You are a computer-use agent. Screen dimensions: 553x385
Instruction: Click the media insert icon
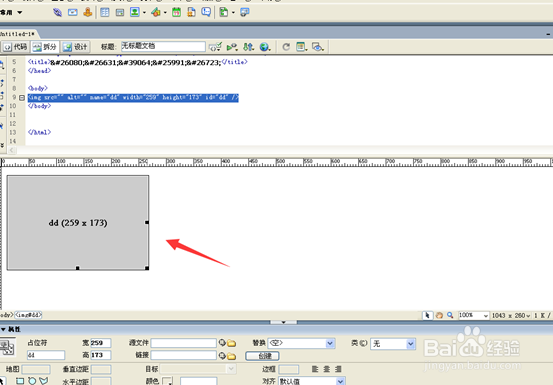click(x=156, y=13)
